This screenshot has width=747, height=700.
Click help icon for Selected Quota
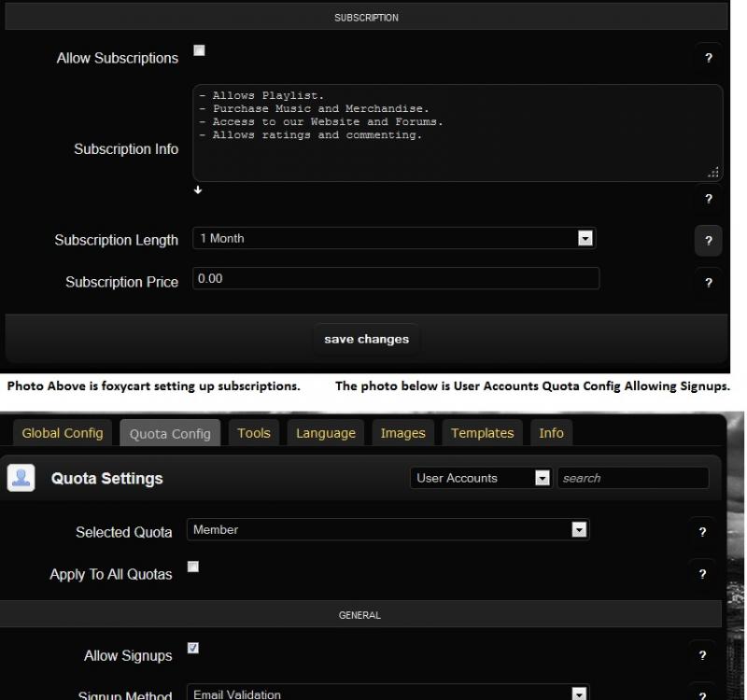702,532
